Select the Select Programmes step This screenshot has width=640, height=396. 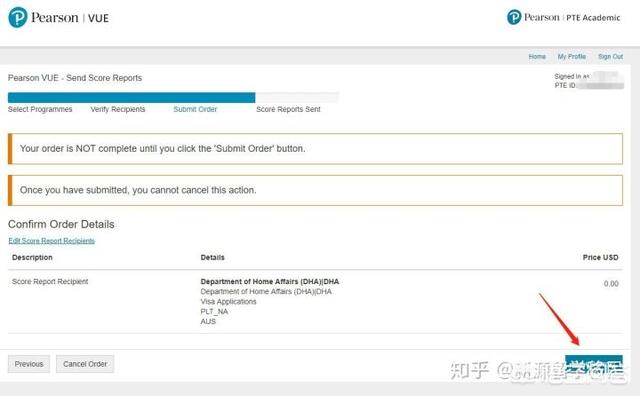point(40,109)
